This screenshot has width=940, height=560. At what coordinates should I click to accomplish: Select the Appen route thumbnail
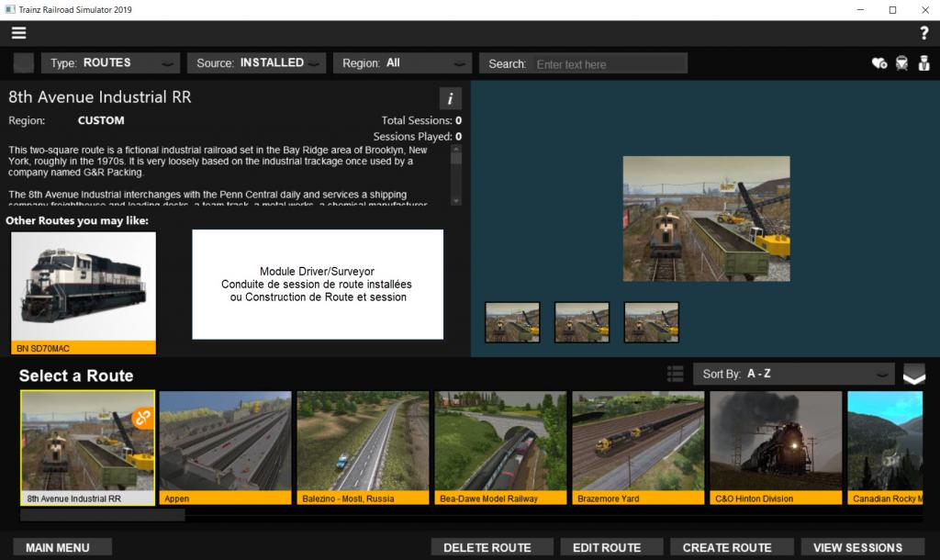(x=226, y=448)
